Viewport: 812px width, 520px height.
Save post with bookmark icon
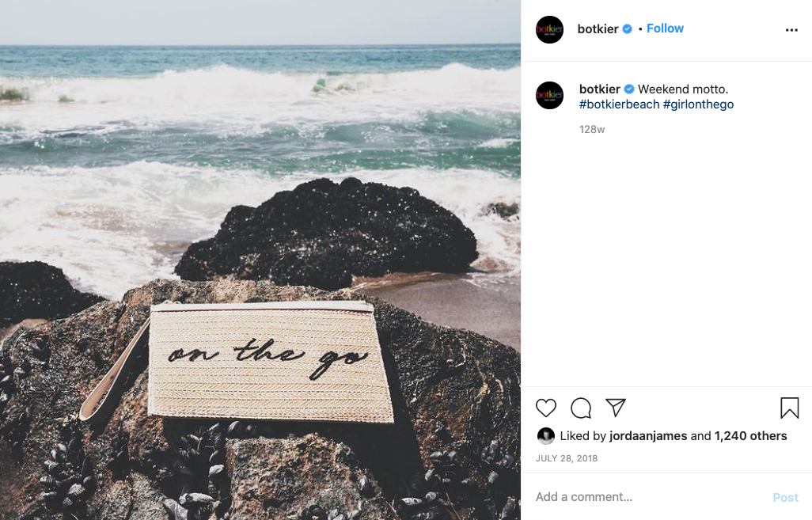click(790, 408)
